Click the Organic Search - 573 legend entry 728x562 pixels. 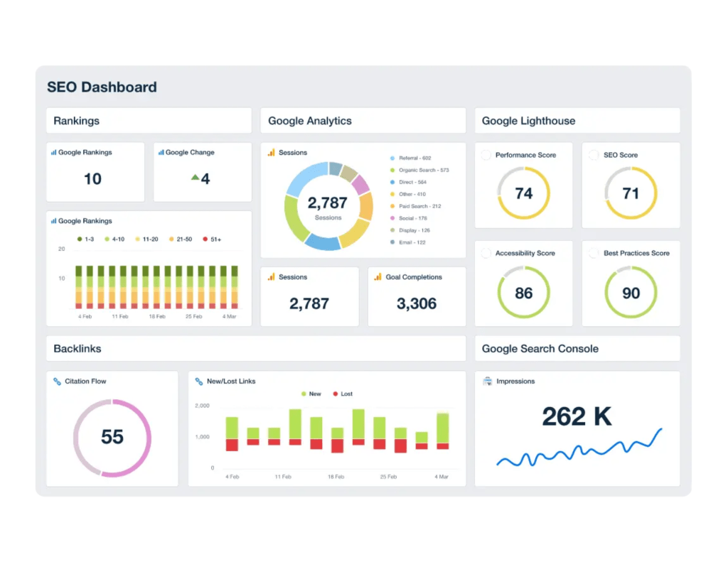pos(423,171)
